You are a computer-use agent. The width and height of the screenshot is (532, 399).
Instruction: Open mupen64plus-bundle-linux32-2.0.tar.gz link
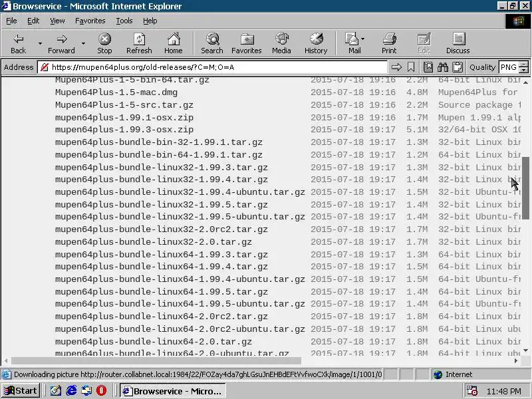tap(154, 242)
